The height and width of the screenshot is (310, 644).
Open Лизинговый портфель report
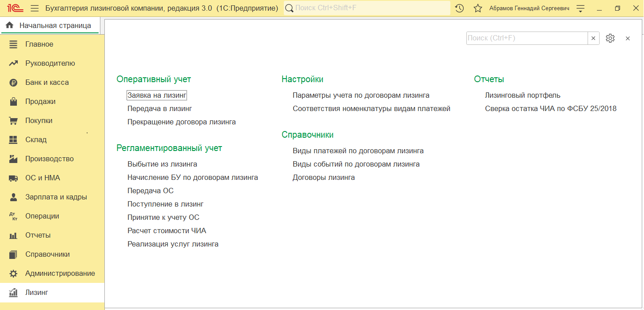pyautogui.click(x=522, y=95)
